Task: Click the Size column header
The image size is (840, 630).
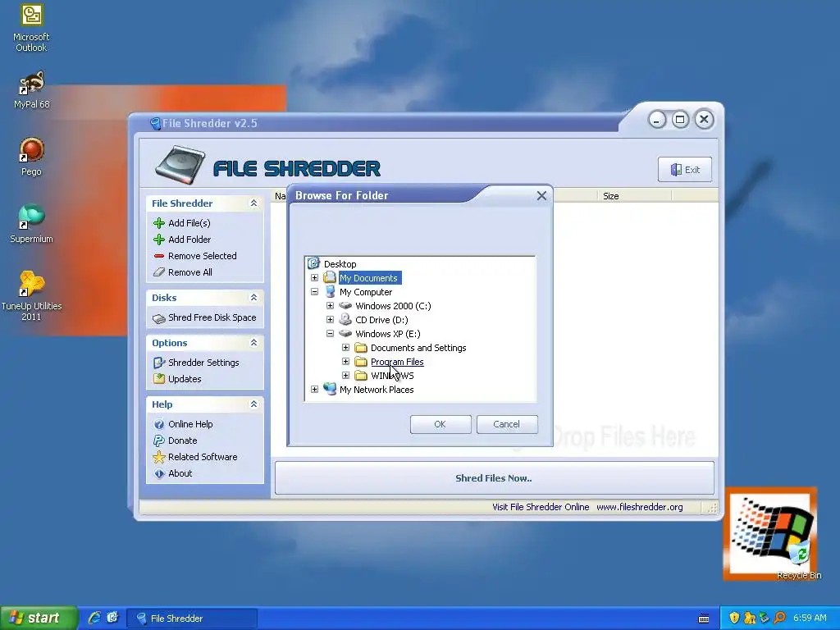Action: (634, 196)
